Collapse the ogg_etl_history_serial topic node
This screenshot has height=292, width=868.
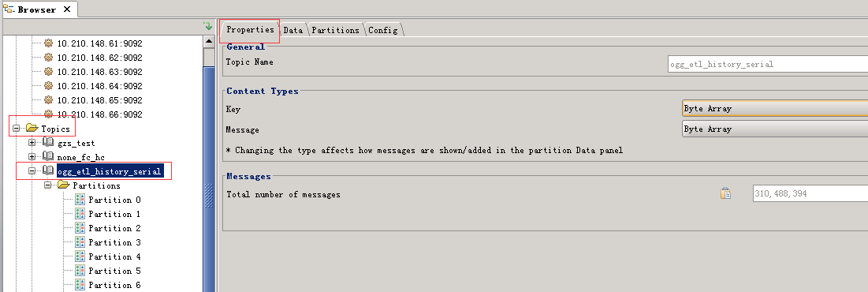32,171
